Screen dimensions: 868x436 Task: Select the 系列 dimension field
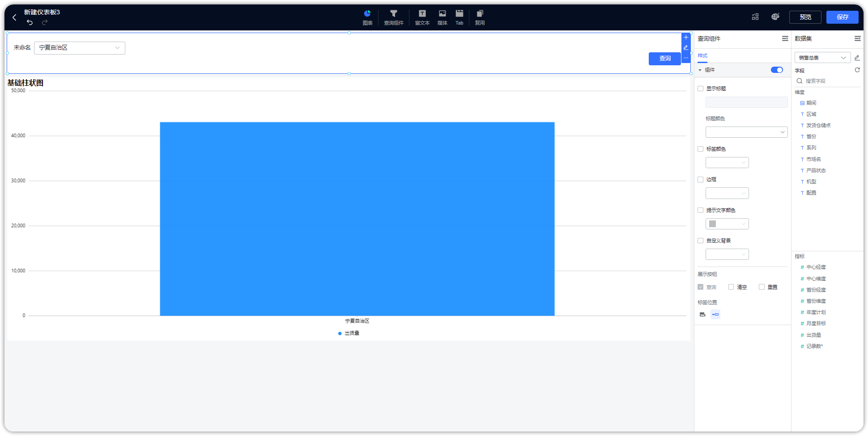pyautogui.click(x=811, y=148)
